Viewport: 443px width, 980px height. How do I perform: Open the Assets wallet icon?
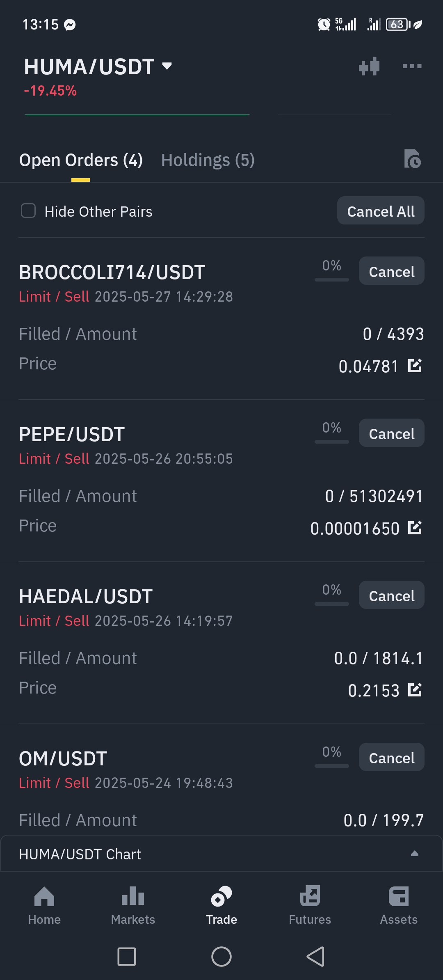(x=399, y=896)
